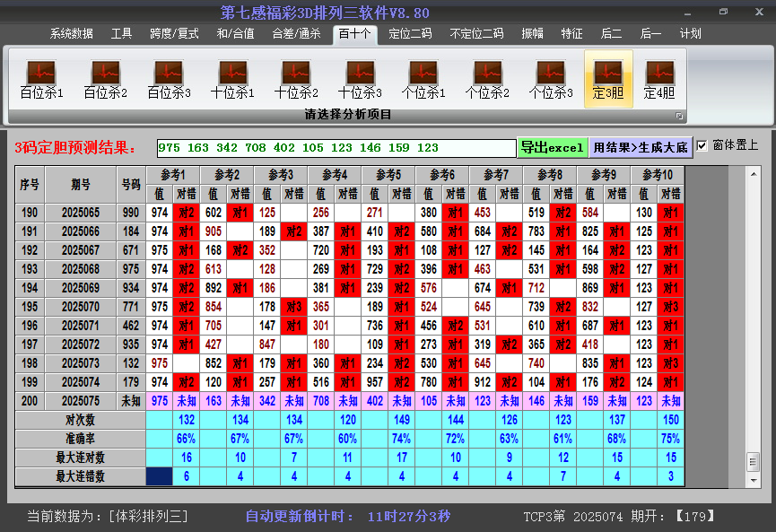This screenshot has width=776, height=532.
Task: Click the 请选择分析项目 group caption
Action: [348, 115]
